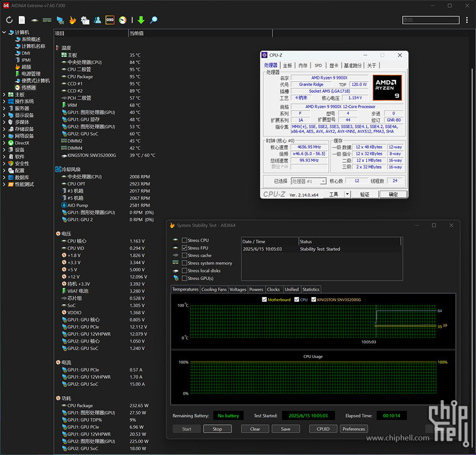
Task: Click the 工具 button in CPU-Z
Action: (334, 194)
